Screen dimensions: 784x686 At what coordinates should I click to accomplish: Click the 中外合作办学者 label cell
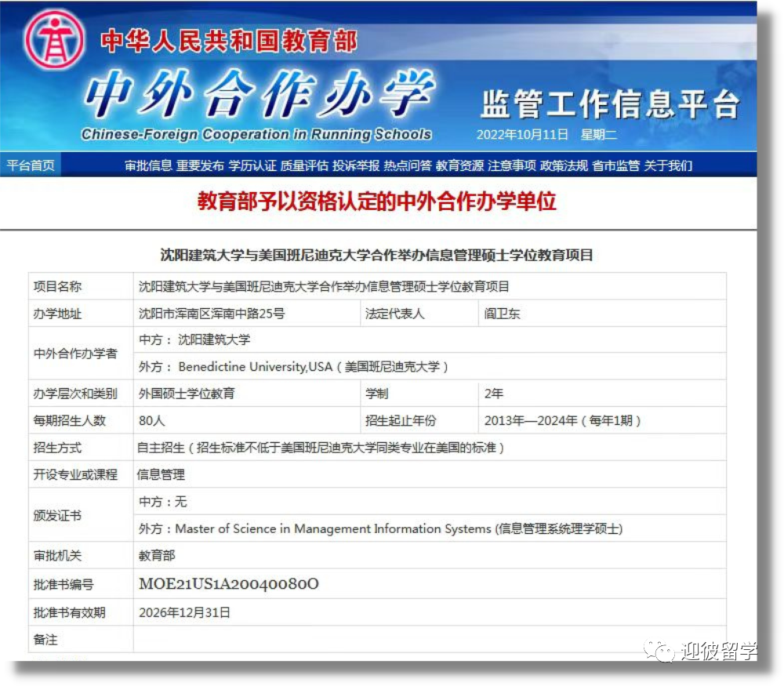click(x=81, y=354)
